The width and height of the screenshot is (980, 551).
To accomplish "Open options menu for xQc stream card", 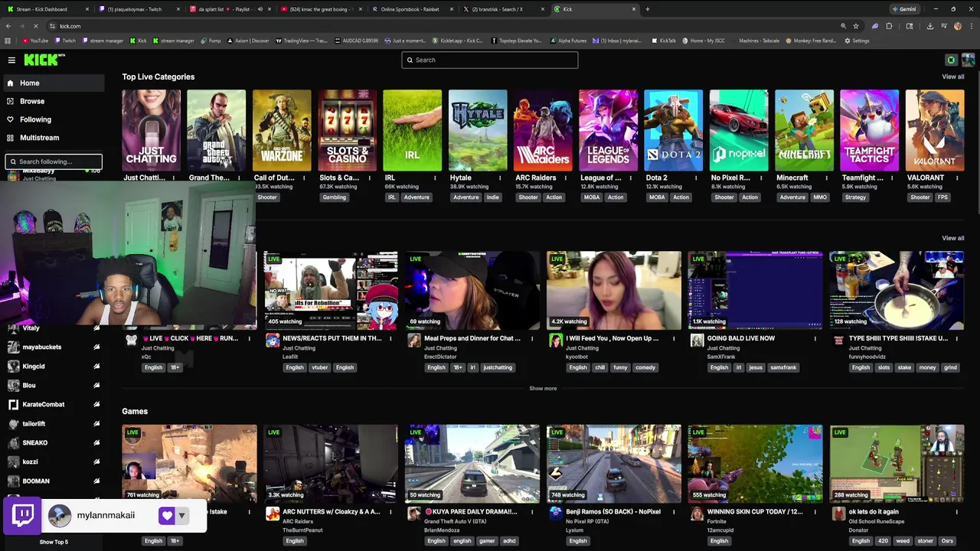I will (x=249, y=338).
